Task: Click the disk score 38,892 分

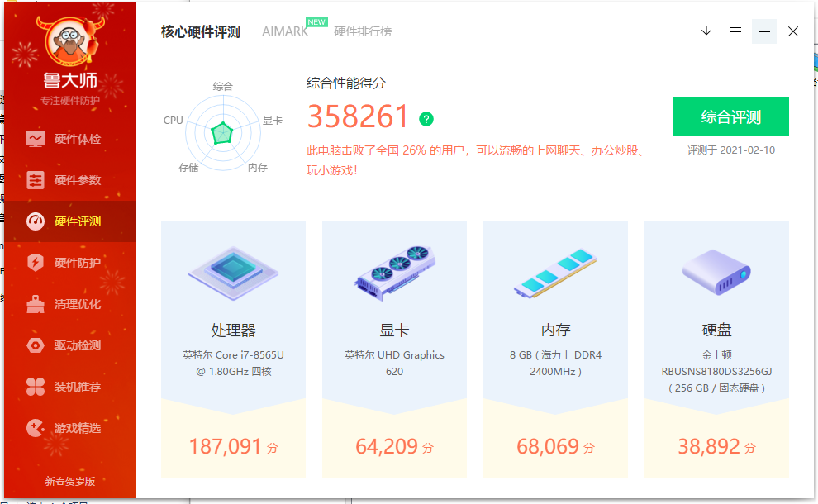Action: [717, 447]
